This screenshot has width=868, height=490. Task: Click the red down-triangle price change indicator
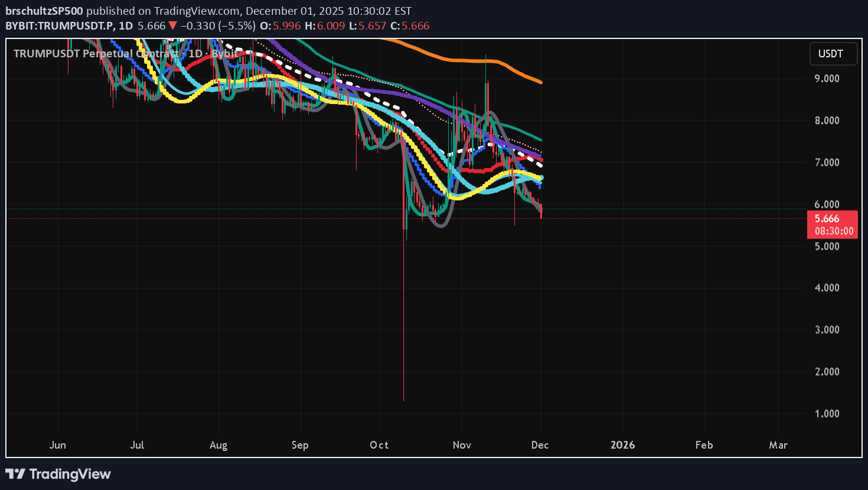[x=172, y=26]
